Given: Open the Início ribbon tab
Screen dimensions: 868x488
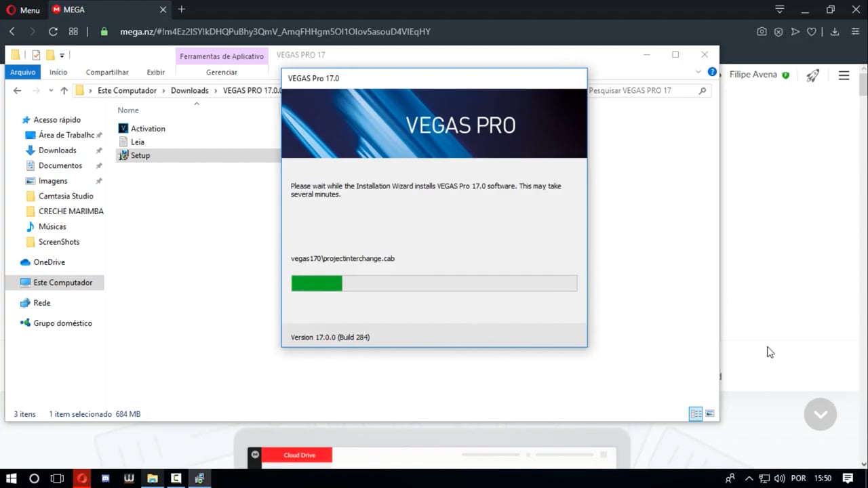Looking at the screenshot, I should point(58,72).
